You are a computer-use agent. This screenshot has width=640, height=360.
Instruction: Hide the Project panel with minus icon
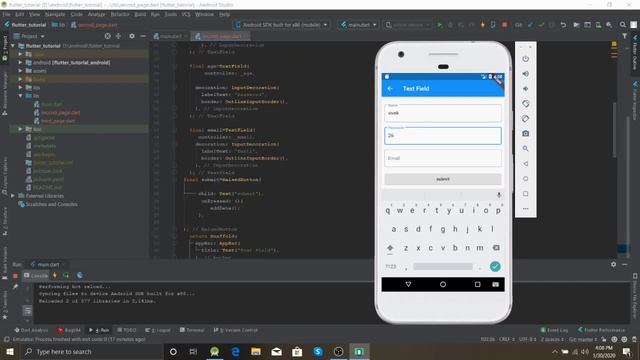(x=143, y=36)
